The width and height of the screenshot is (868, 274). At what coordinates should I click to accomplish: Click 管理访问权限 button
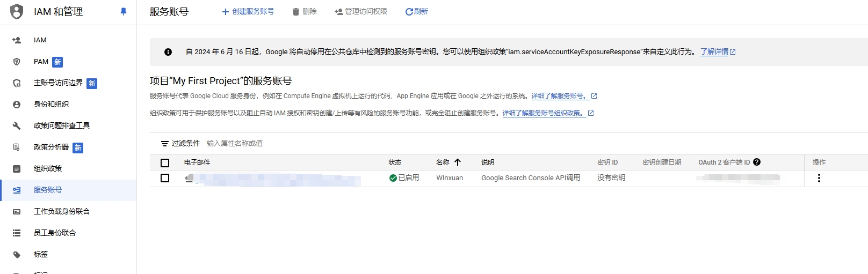point(361,11)
